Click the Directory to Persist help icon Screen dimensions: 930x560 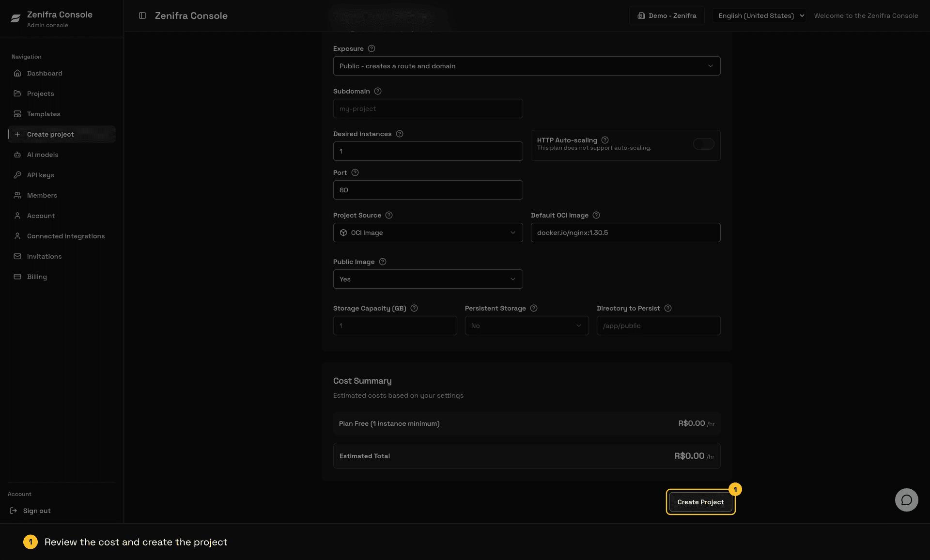[668, 308]
